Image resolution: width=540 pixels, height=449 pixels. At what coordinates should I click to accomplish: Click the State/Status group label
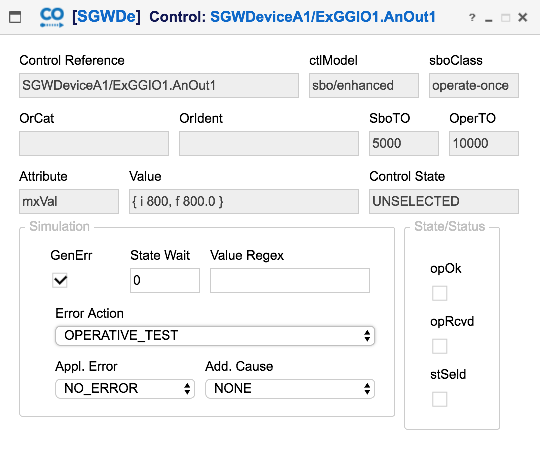pos(450,226)
